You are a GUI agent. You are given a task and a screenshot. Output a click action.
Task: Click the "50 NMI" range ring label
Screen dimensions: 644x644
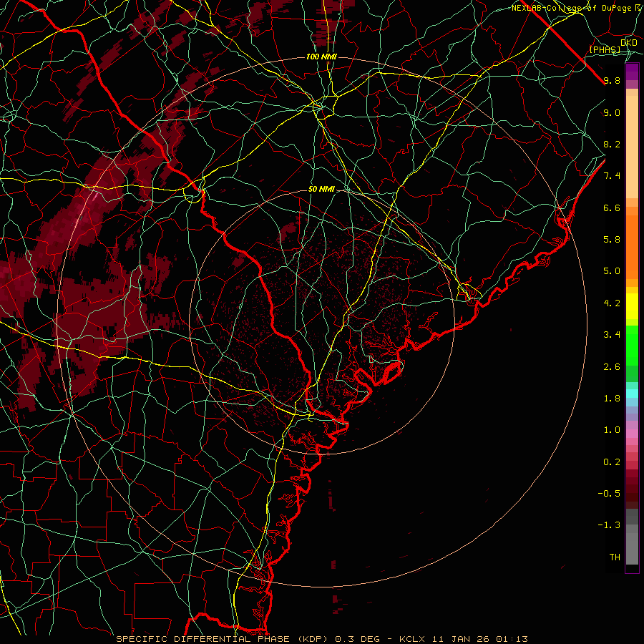pyautogui.click(x=321, y=189)
